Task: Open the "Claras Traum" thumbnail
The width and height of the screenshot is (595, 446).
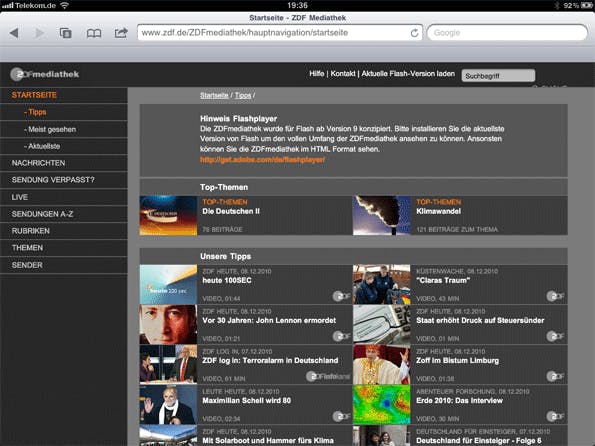Action: coord(382,285)
